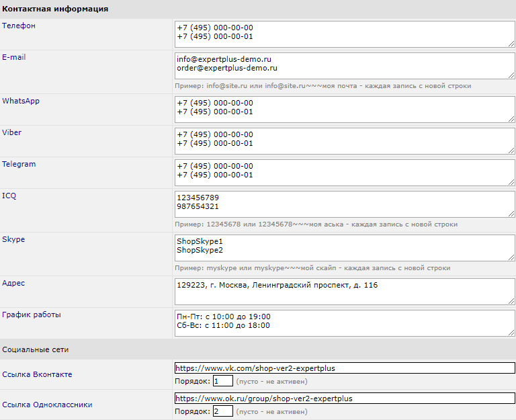Click the e-mail example hint text
Viewport: 516px width, 420px height.
[x=322, y=86]
